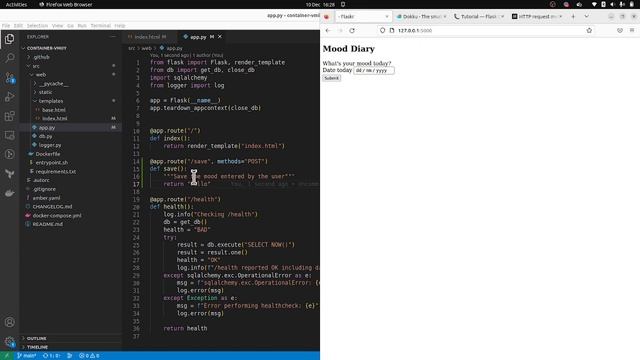
Task: Open the Firefox Web Browser app menu in the top bar
Action: pyautogui.click(x=66, y=4)
